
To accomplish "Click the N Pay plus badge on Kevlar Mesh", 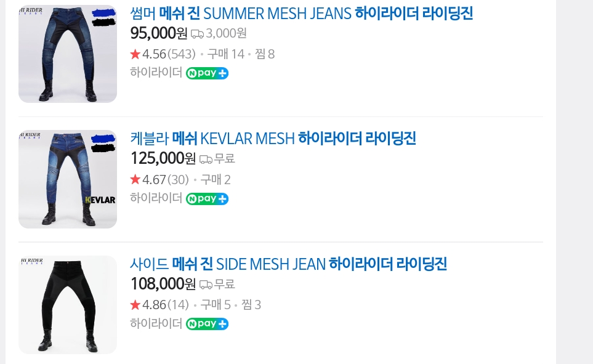I will pyautogui.click(x=207, y=199).
